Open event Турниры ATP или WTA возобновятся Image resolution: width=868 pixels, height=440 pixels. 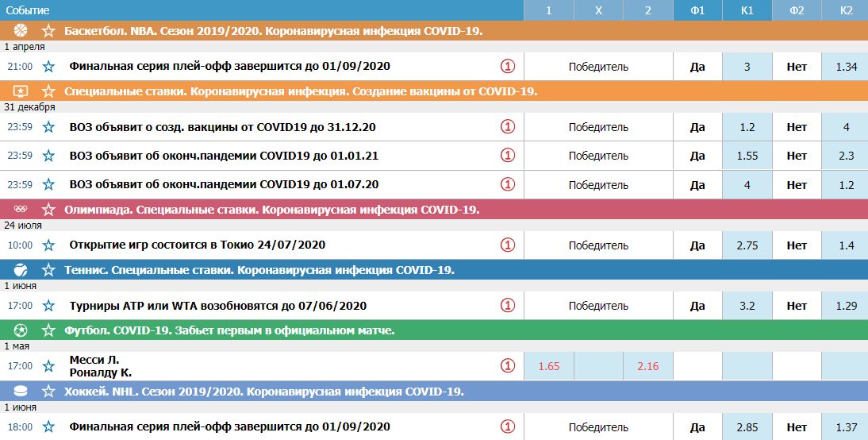click(218, 306)
